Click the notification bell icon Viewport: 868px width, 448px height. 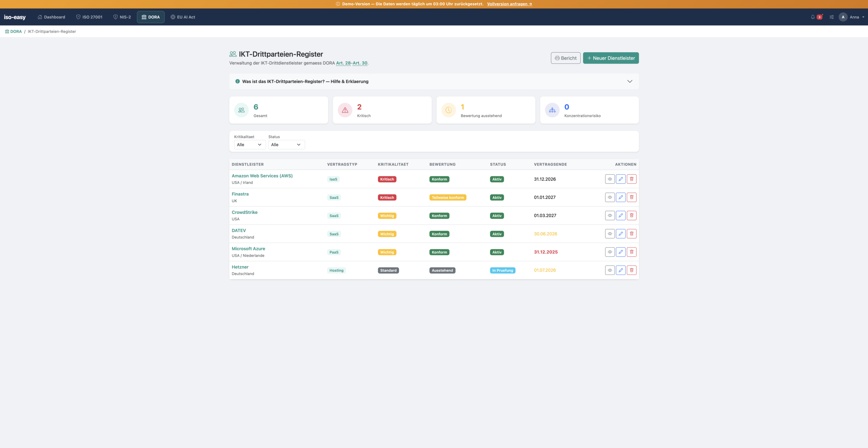(813, 17)
